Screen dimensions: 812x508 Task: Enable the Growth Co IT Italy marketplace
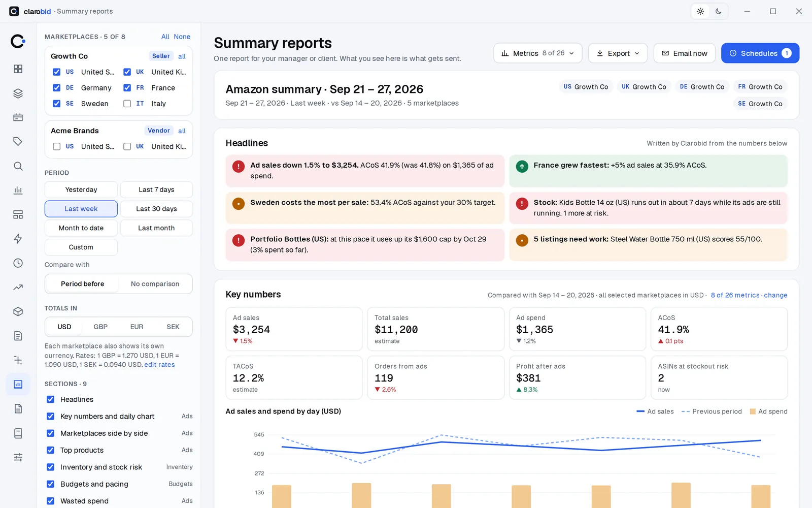[x=127, y=104]
